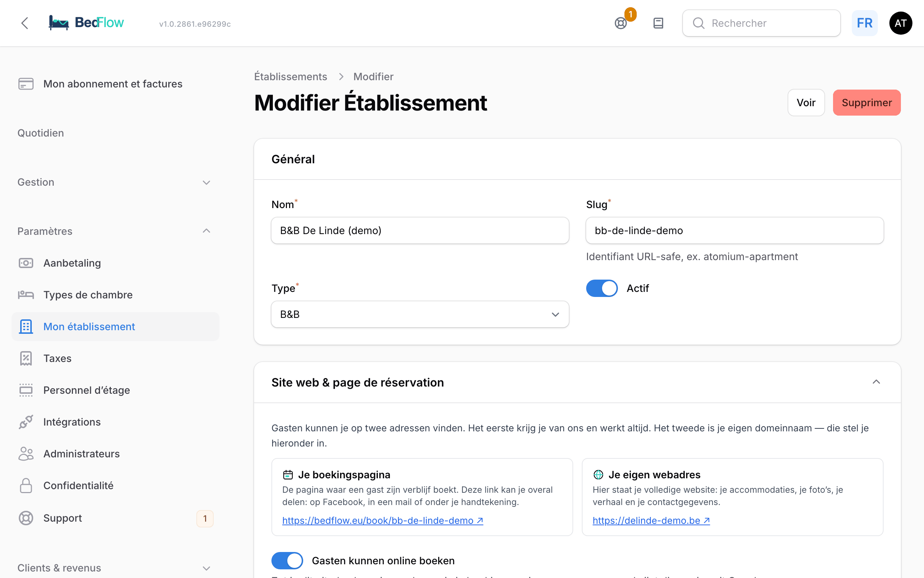Screen dimensions: 924x578
Task: Click the bed icon for Types de chambre
Action: click(26, 295)
